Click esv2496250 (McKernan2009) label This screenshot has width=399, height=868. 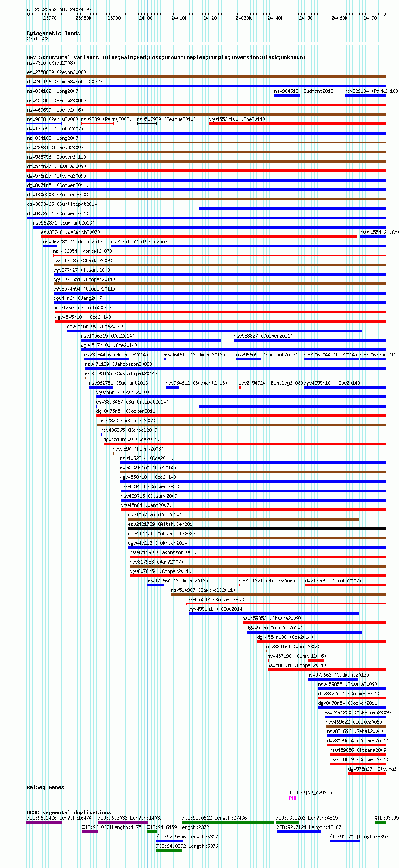(x=358, y=712)
